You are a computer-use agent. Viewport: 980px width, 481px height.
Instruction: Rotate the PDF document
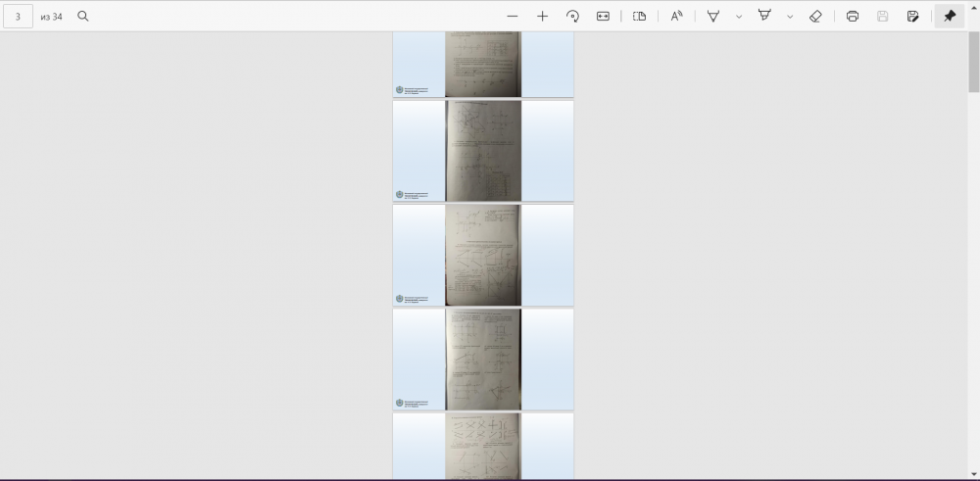[572, 16]
